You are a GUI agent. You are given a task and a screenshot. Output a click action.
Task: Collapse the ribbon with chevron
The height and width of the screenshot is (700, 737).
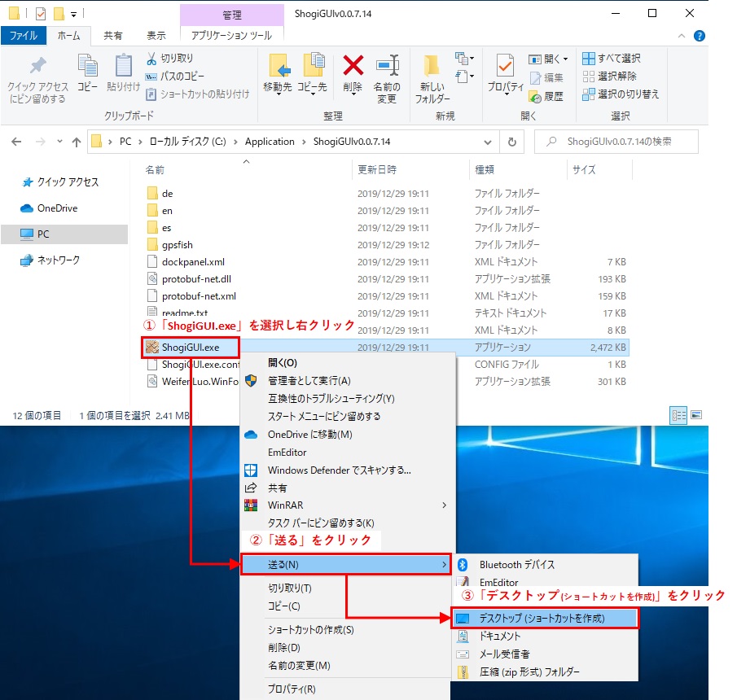coord(682,36)
